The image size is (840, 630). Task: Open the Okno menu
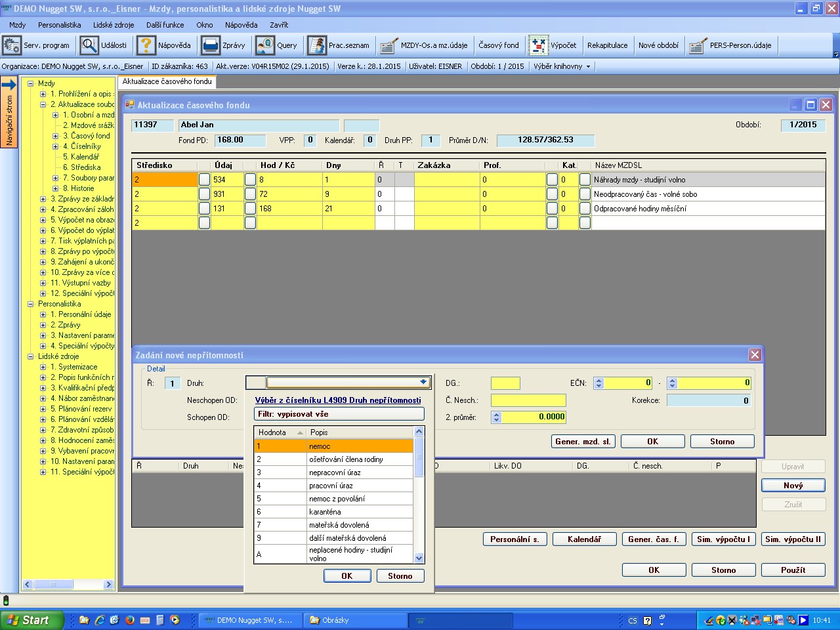tap(205, 25)
